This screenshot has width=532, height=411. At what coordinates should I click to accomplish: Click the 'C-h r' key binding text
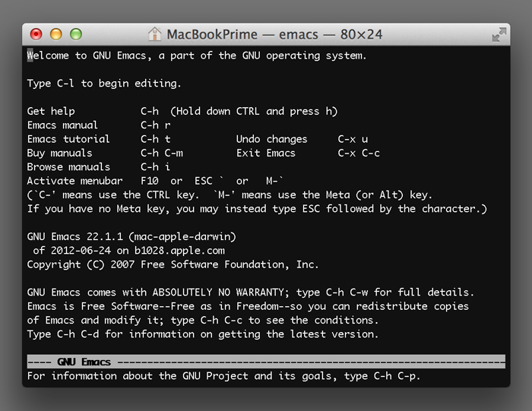(x=156, y=125)
